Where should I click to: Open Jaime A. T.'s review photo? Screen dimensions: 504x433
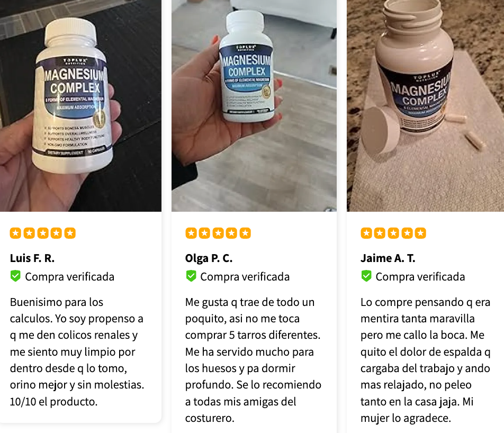pyautogui.click(x=425, y=106)
